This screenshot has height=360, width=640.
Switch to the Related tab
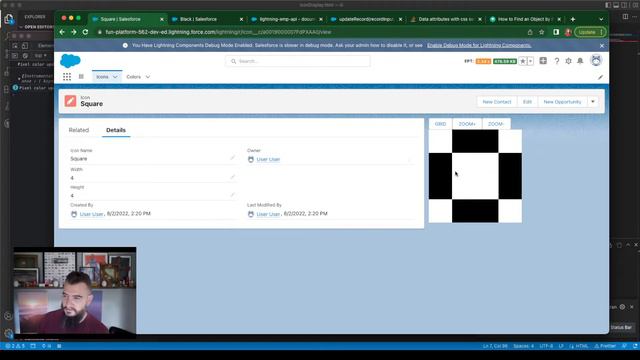[x=79, y=130]
